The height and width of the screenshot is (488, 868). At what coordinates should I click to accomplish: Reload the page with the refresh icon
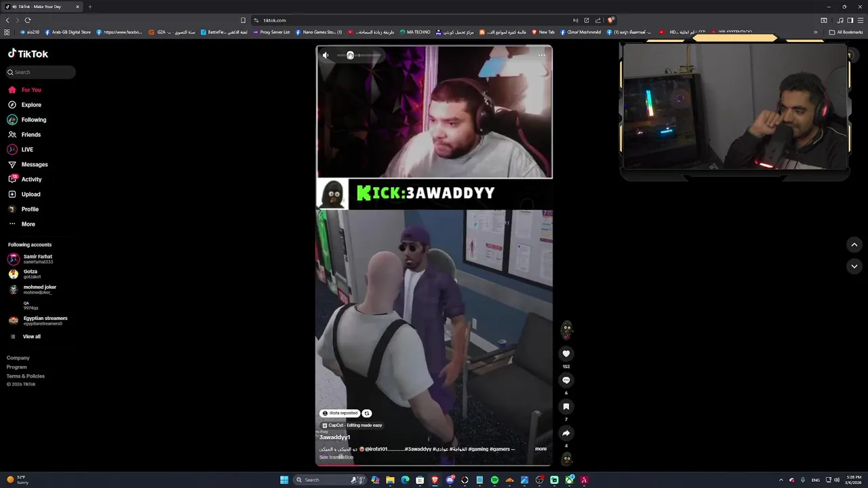(x=27, y=20)
